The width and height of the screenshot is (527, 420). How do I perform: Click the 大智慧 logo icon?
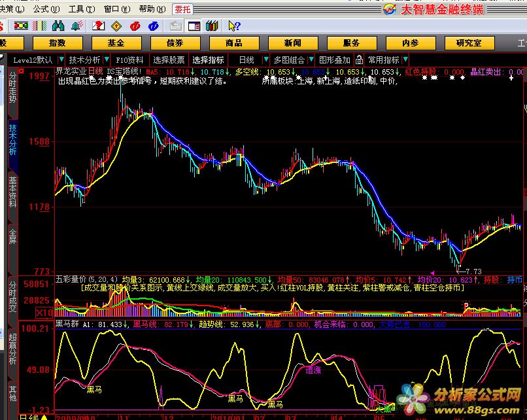pyautogui.click(x=390, y=9)
